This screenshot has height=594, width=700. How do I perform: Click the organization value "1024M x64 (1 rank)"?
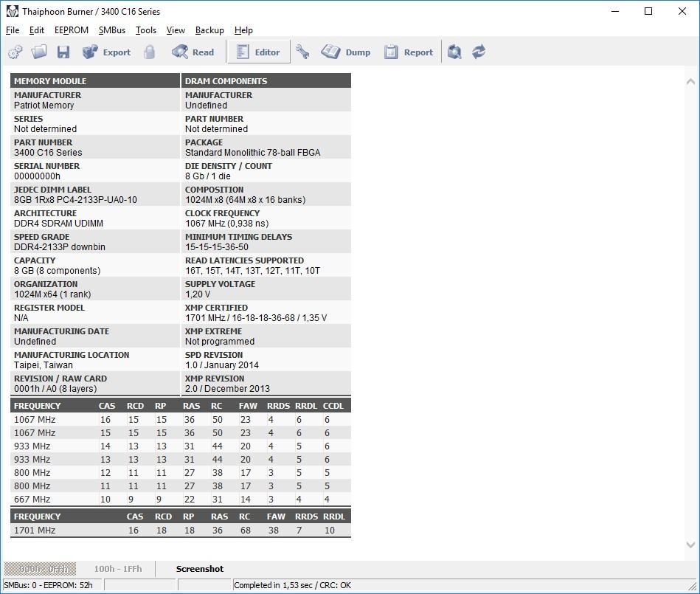click(x=52, y=294)
